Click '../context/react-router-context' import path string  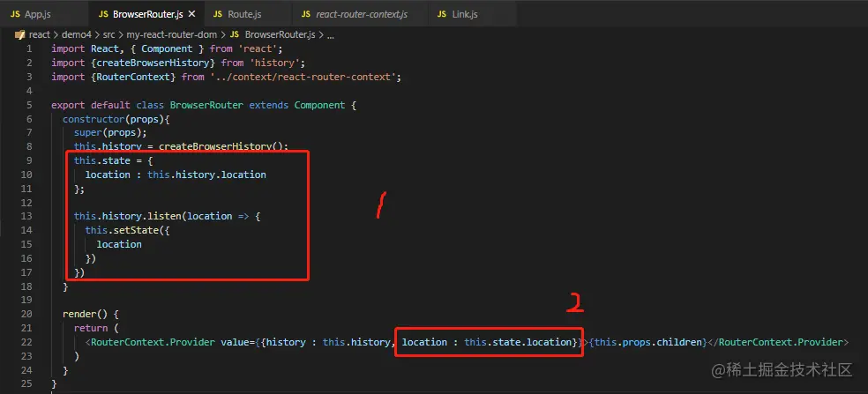(303, 77)
